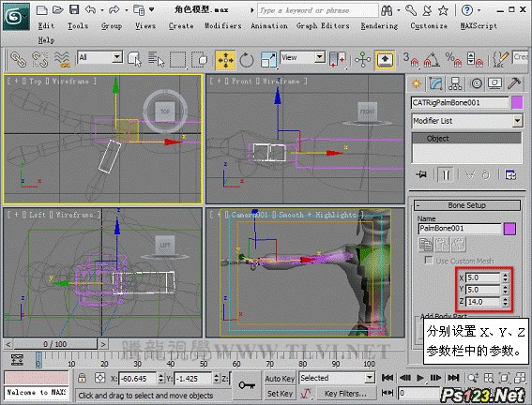Image resolution: width=532 pixels, height=405 pixels.
Task: Open the Quick Access toolbar customize arrow
Action: coord(151,9)
